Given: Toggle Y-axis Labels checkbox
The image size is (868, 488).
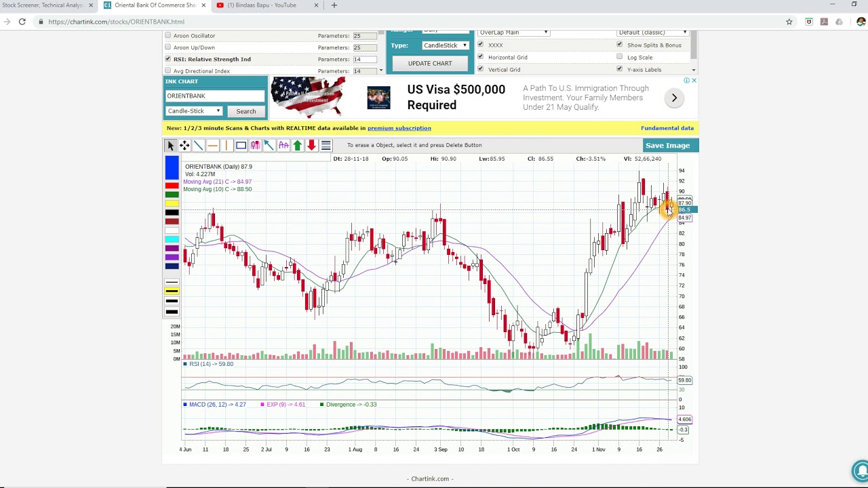Looking at the screenshot, I should tap(620, 69).
